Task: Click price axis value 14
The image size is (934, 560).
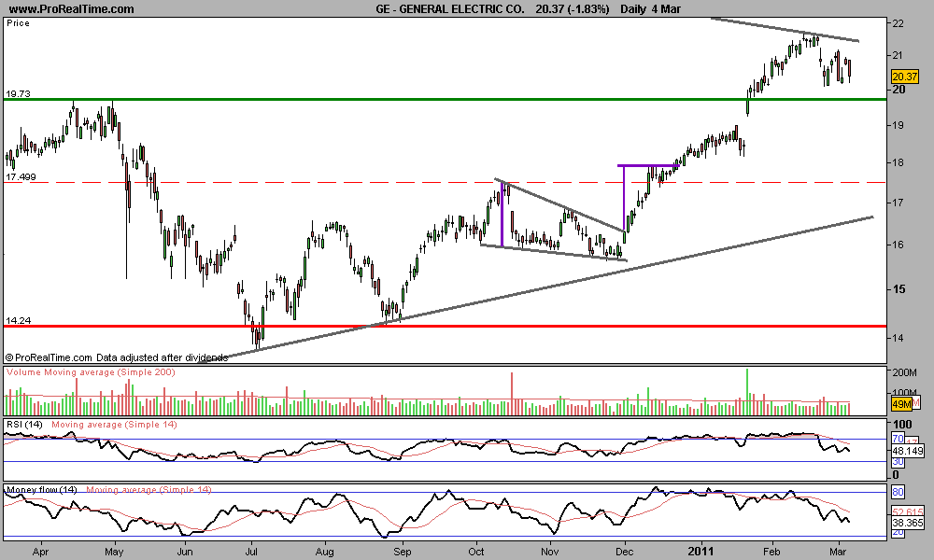Action: [899, 338]
